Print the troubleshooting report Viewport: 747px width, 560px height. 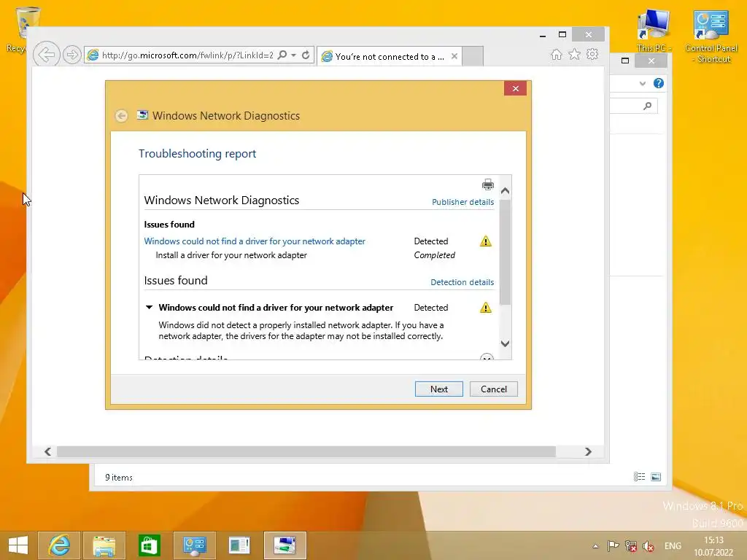488,184
